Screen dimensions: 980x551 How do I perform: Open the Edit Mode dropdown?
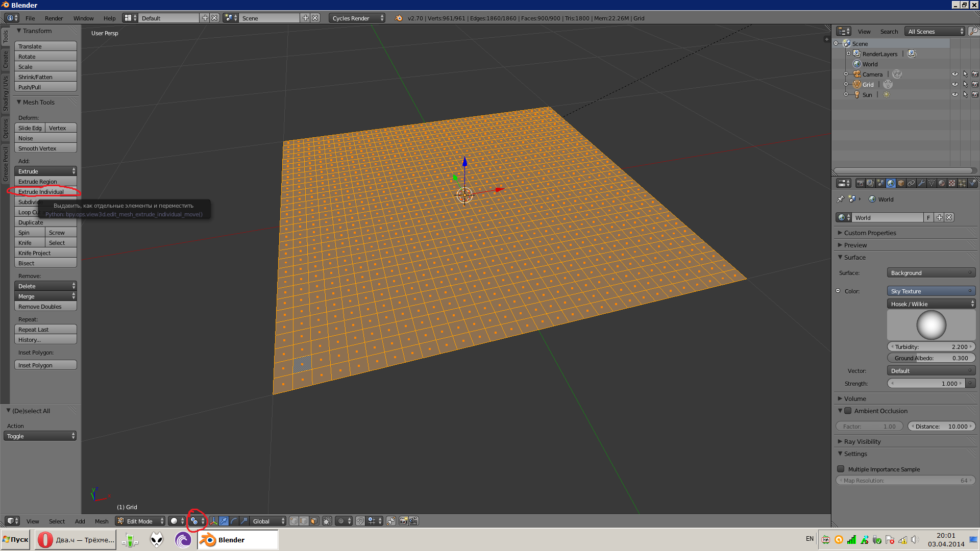(x=140, y=521)
